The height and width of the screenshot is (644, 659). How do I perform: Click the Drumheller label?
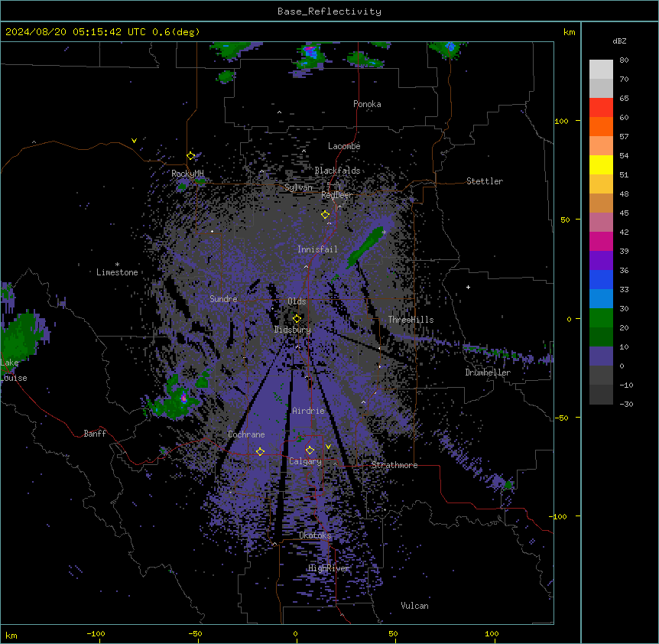[x=488, y=372]
